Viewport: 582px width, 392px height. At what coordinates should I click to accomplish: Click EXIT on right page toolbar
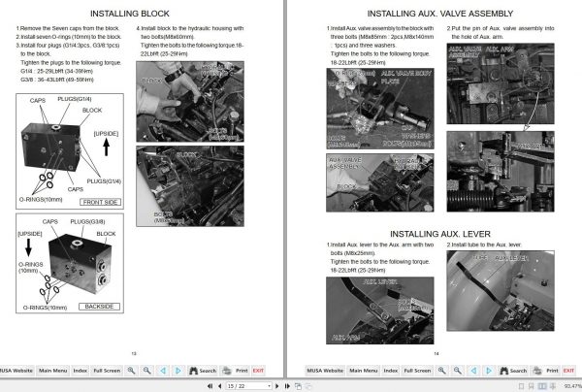(568, 371)
